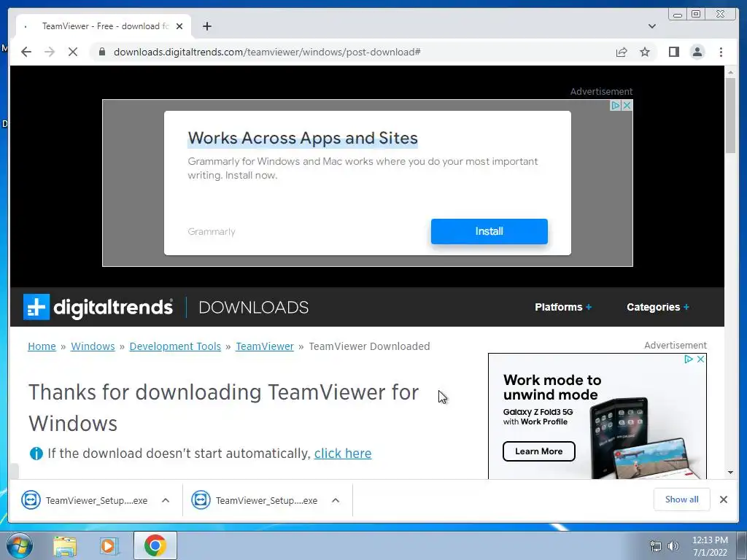Viewport: 747px width, 560px height.
Task: Click AdChoices icon on Galaxy ad
Action: (x=689, y=359)
